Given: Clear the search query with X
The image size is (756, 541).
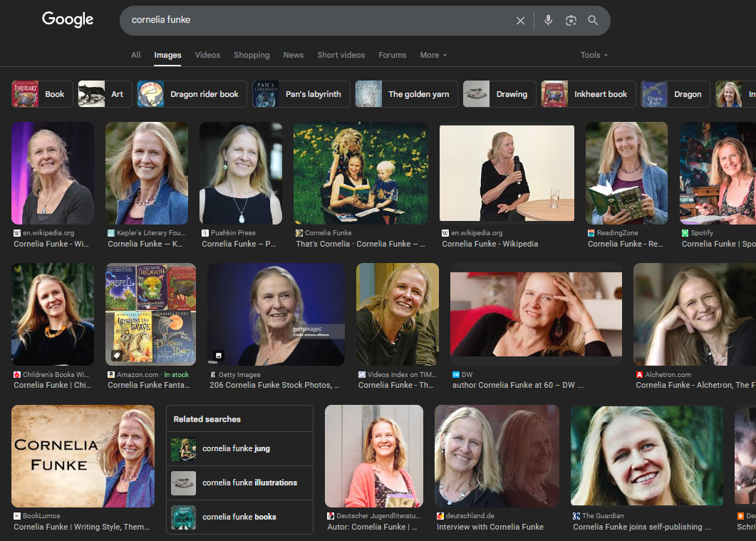Looking at the screenshot, I should click(520, 20).
